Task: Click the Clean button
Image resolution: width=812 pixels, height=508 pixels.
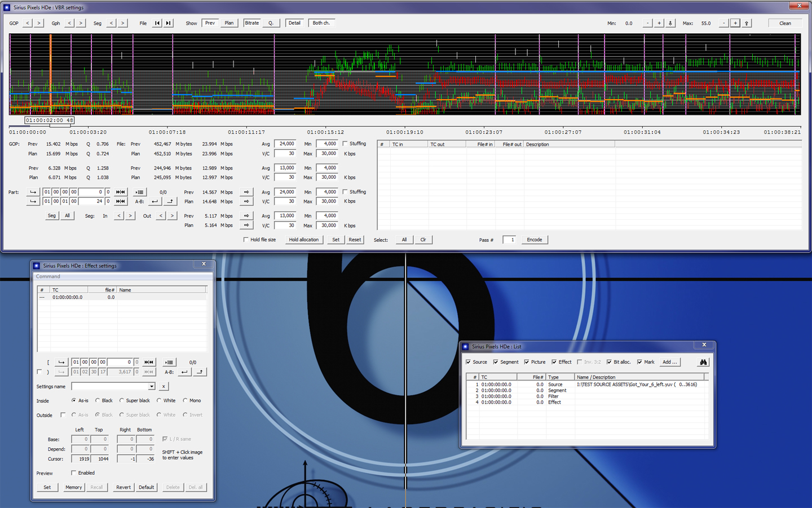Action: coord(785,23)
